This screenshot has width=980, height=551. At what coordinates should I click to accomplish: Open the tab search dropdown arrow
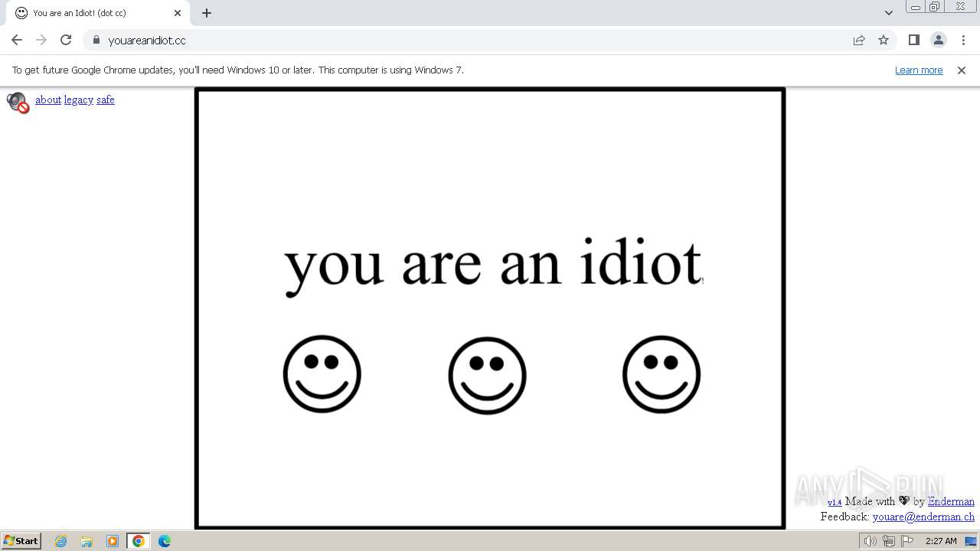(x=889, y=12)
